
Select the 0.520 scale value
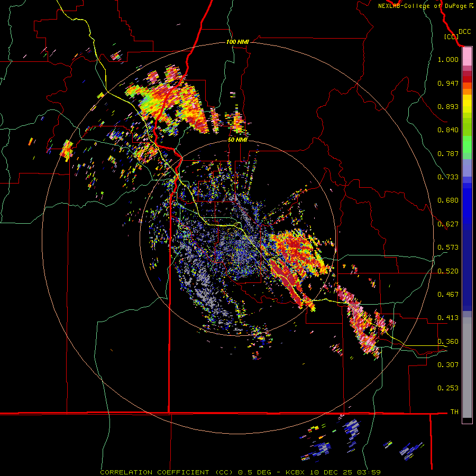click(x=448, y=271)
